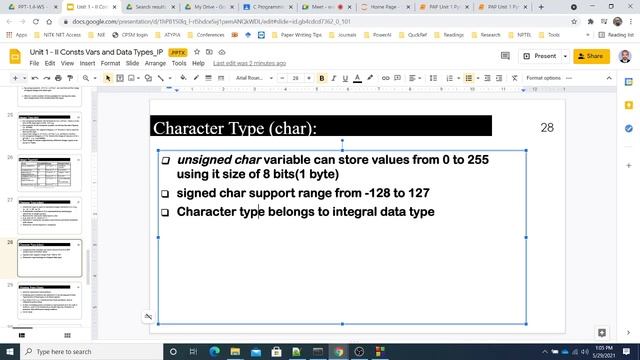Open Google Keep side panel
The width and height of the screenshot is (640, 360).
pos(629,105)
